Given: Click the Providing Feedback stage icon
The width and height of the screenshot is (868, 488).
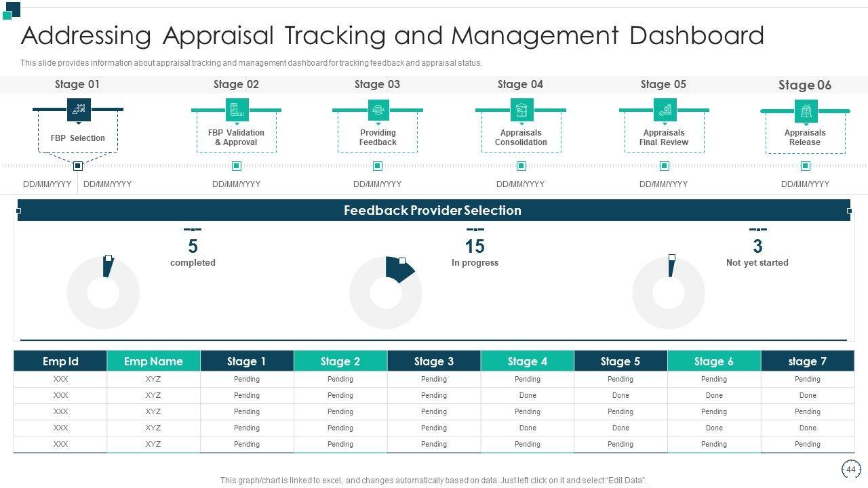Looking at the screenshot, I should (378, 109).
